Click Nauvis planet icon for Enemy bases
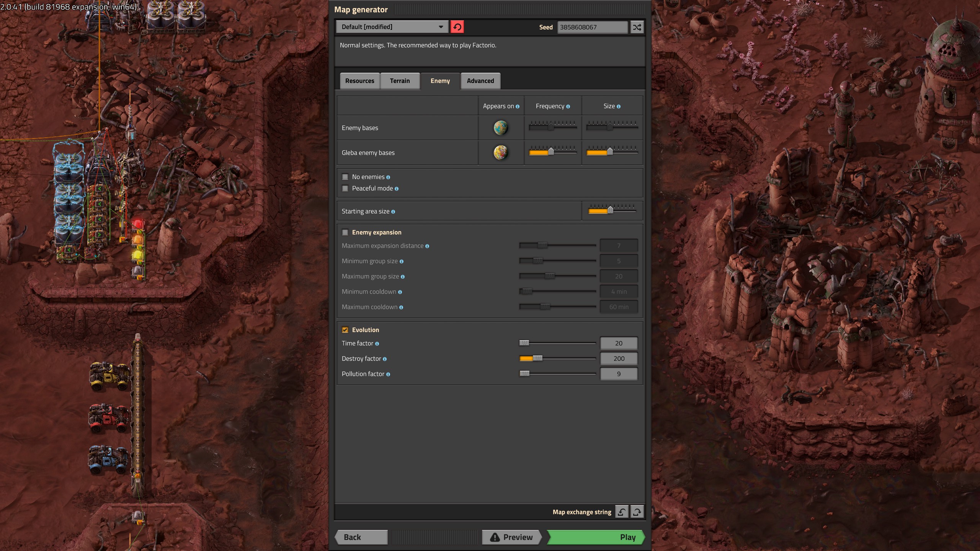The width and height of the screenshot is (980, 551). pos(501,128)
